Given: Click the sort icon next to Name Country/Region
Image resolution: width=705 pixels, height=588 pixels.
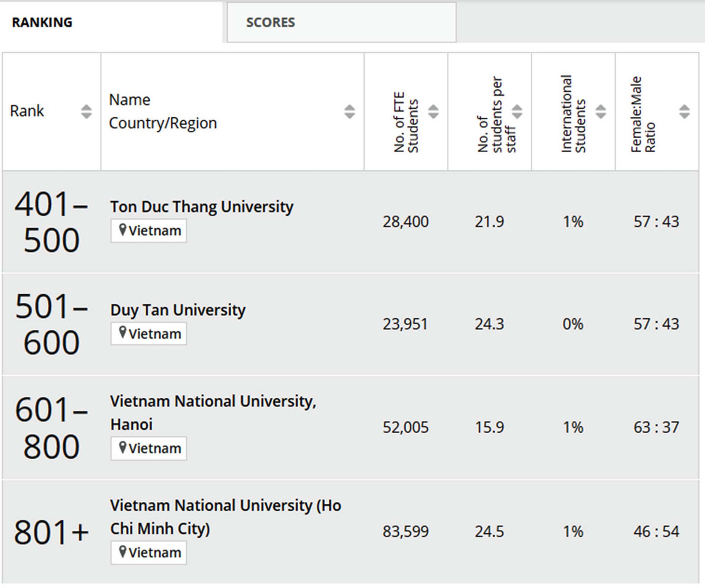Looking at the screenshot, I should coord(349,111).
